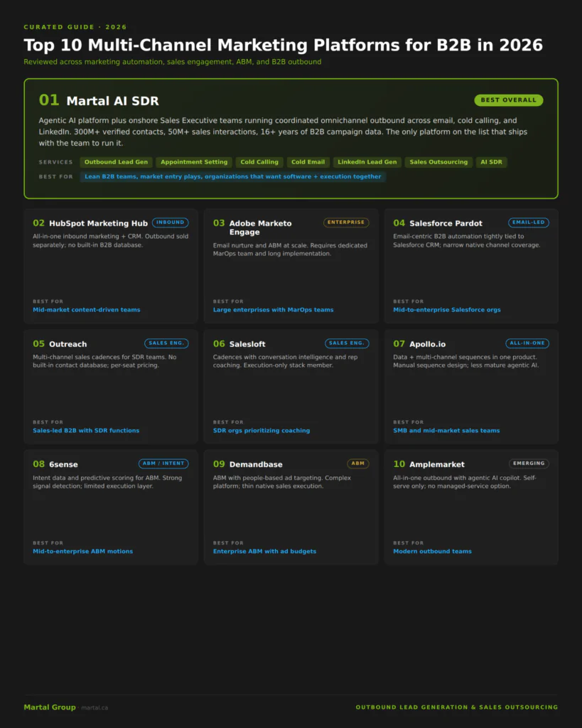Image resolution: width=582 pixels, height=728 pixels.
Task: Click the main Top 10 headline
Action: tap(283, 45)
